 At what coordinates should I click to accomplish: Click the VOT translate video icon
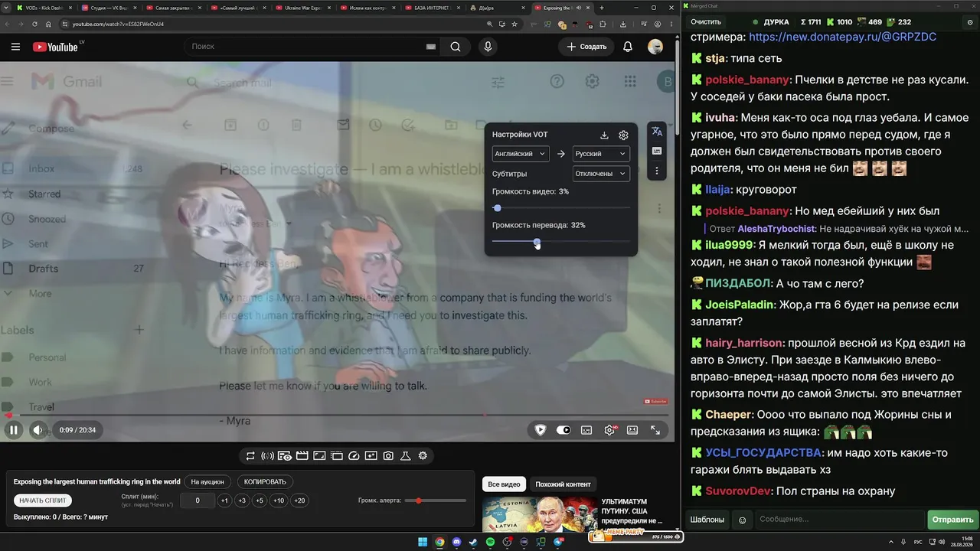[657, 132]
